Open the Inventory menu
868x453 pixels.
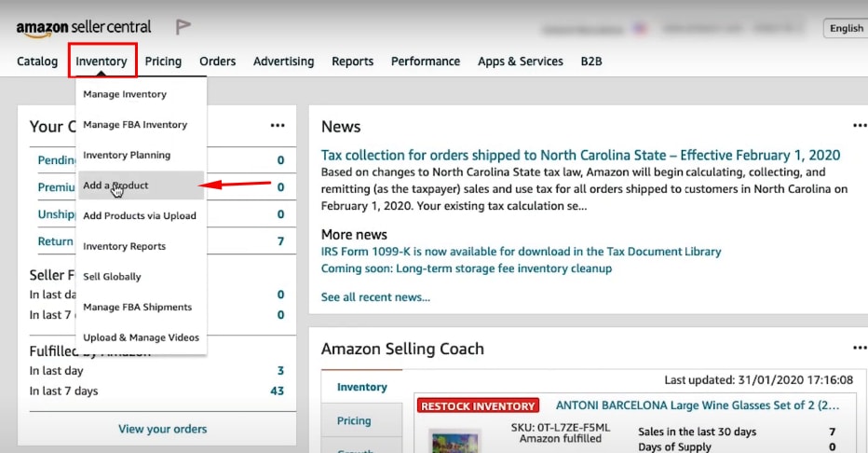point(102,61)
